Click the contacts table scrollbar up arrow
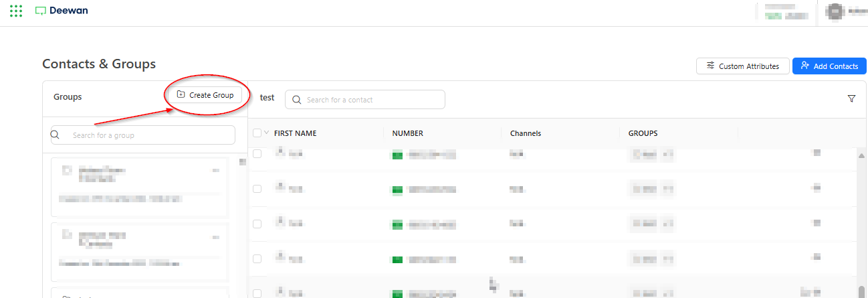Image resolution: width=868 pixels, height=298 pixels. pos(861,155)
